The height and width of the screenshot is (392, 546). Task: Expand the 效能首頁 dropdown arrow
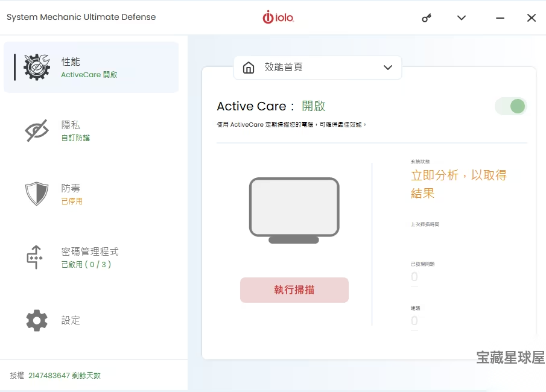[x=388, y=68]
